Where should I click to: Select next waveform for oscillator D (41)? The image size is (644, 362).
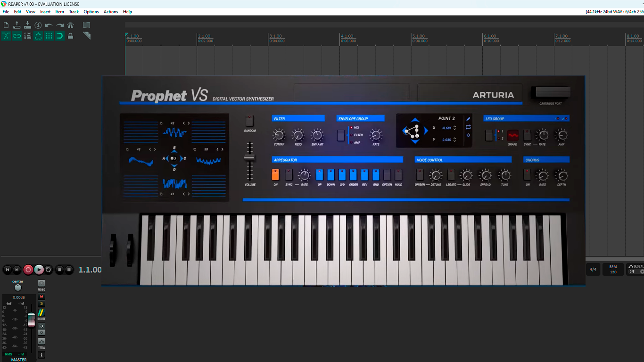(x=189, y=194)
